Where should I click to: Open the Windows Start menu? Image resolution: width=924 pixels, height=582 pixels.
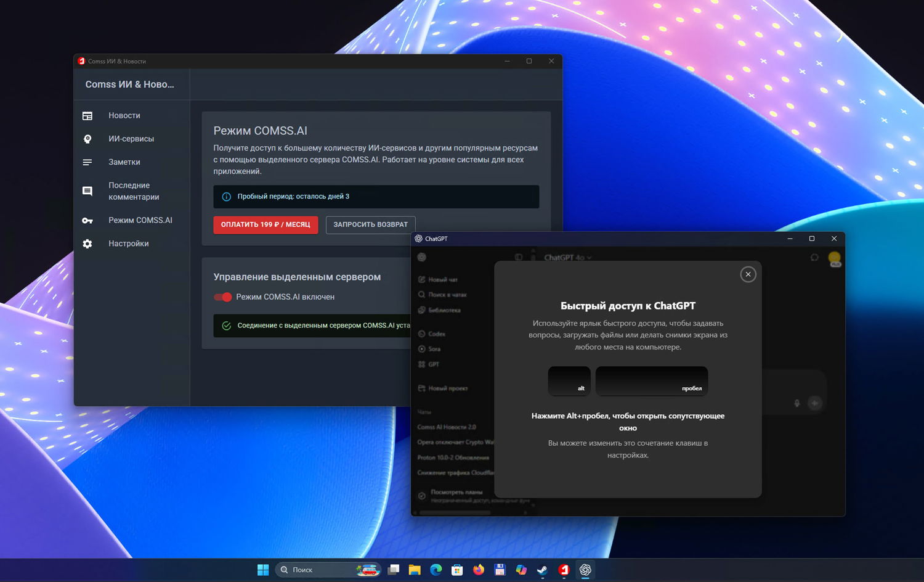[x=263, y=570]
